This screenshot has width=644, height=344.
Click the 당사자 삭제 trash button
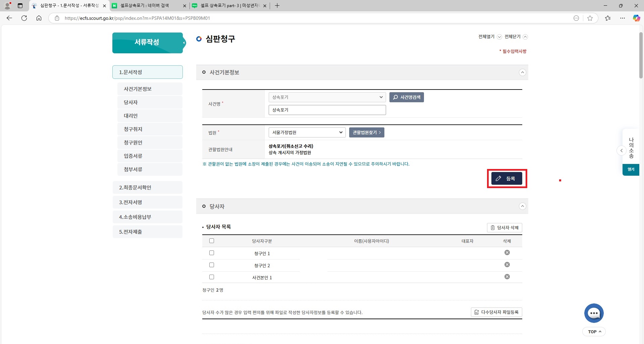(504, 227)
